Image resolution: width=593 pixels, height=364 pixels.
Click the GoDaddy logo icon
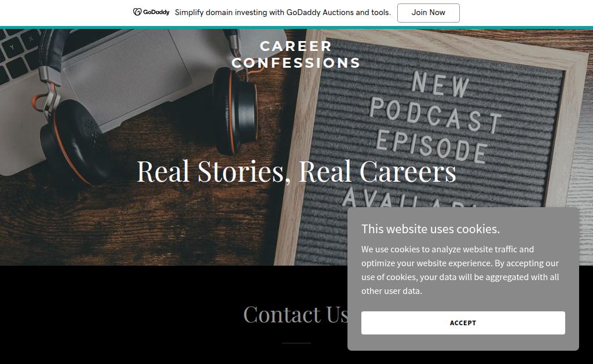pyautogui.click(x=137, y=12)
